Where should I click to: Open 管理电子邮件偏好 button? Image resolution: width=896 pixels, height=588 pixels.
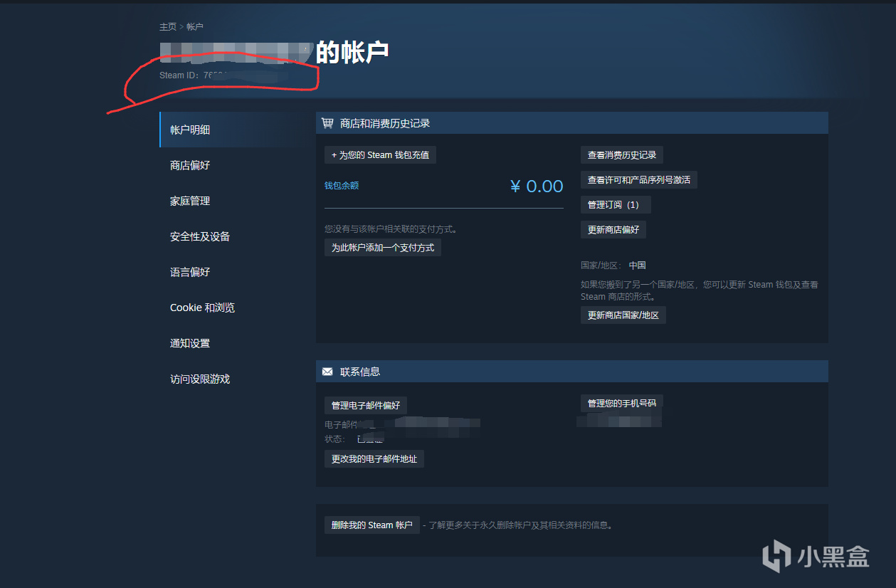tap(366, 405)
